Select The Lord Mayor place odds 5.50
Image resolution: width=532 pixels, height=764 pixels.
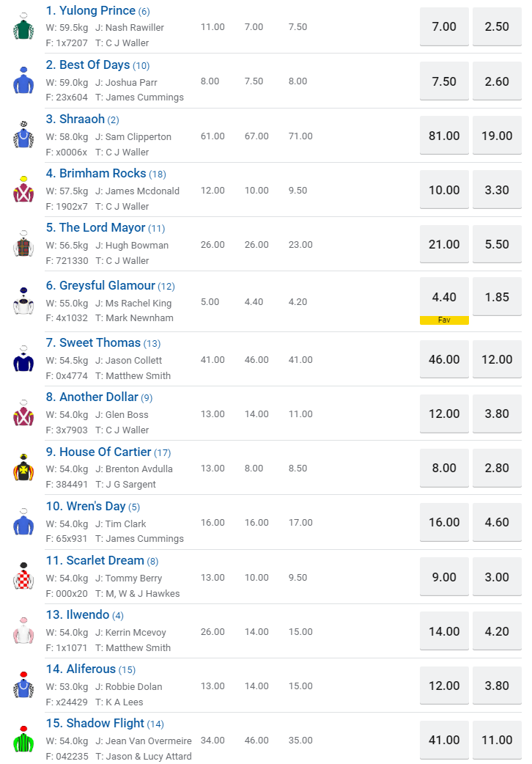click(x=497, y=244)
